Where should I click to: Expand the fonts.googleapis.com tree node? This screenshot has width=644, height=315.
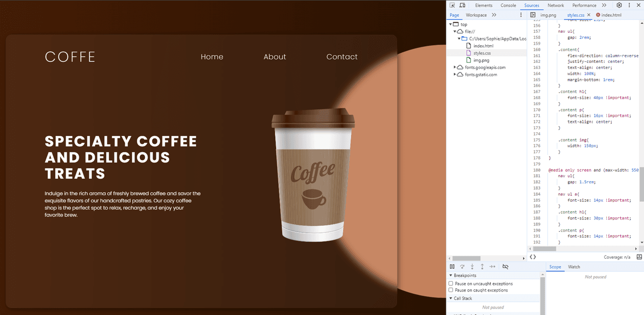(x=455, y=67)
